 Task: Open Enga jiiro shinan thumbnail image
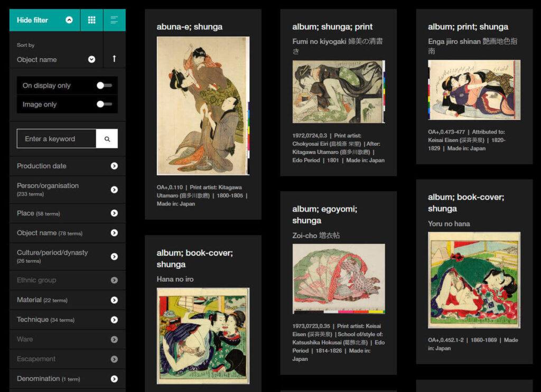[474, 90]
